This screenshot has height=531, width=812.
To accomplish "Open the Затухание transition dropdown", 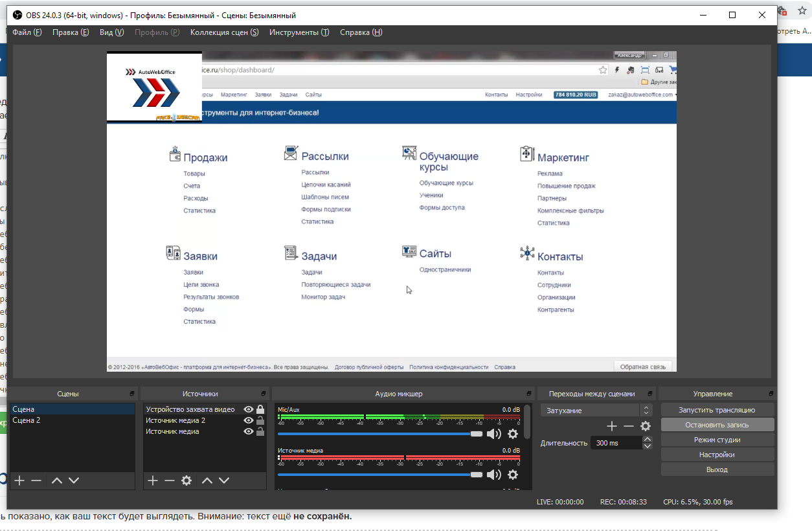I will tap(646, 411).
